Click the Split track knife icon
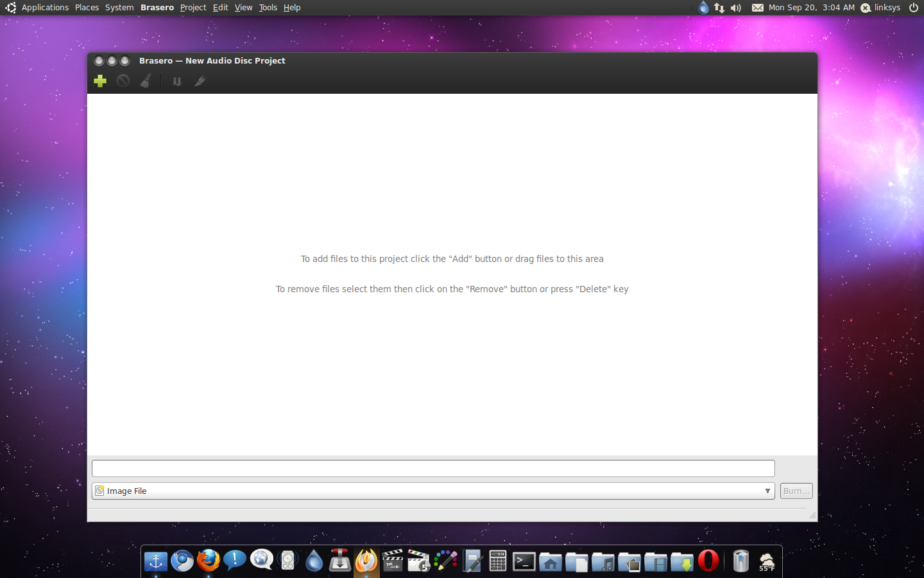Screen dimensions: 924x578 pyautogui.click(x=200, y=81)
